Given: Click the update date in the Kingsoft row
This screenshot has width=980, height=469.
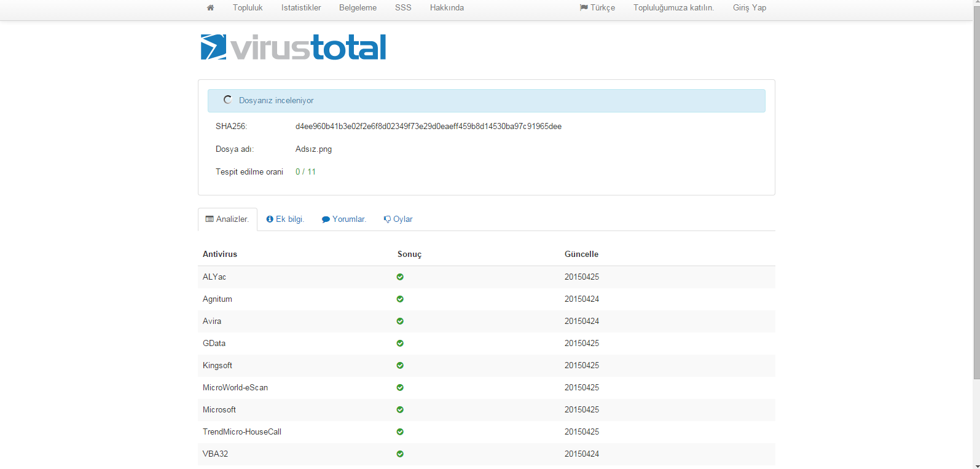Looking at the screenshot, I should (x=582, y=366).
